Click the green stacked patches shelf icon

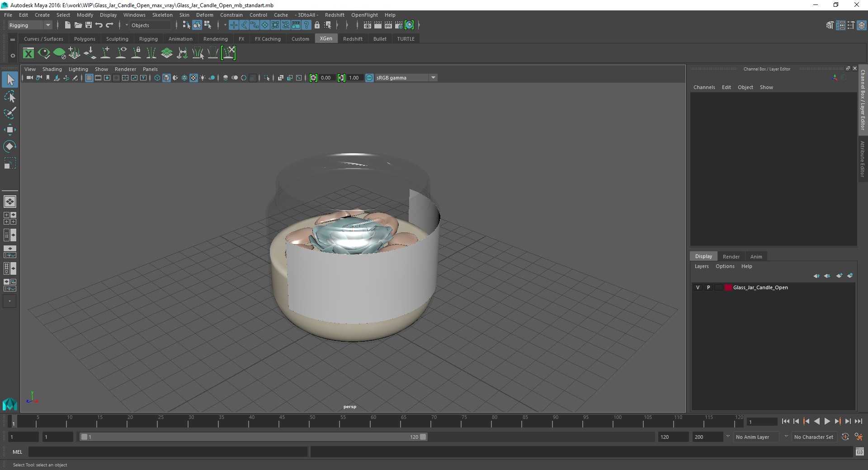[167, 53]
